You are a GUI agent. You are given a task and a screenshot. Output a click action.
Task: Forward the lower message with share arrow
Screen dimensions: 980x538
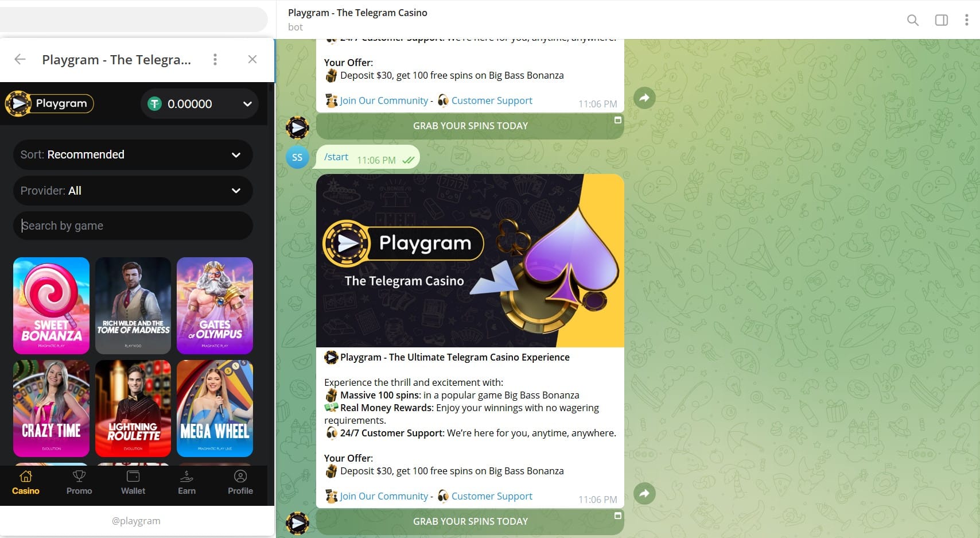(644, 493)
